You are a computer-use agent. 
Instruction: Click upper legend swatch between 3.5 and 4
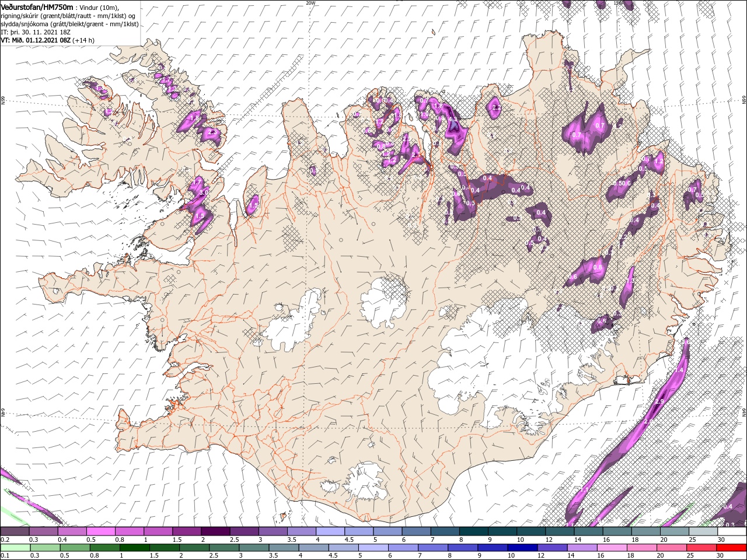[301, 531]
